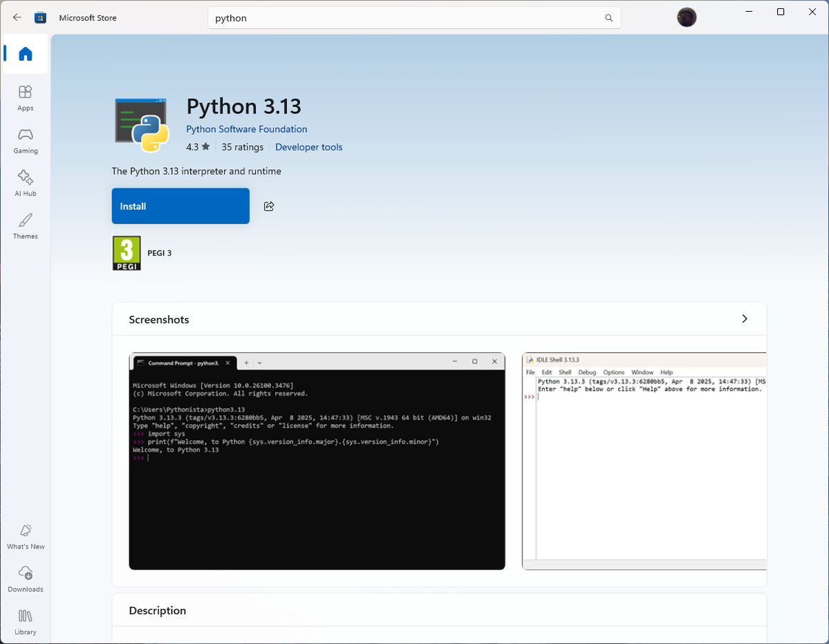The height and width of the screenshot is (644, 829).
Task: Click the Microsoft Store logo icon
Action: pyautogui.click(x=40, y=17)
